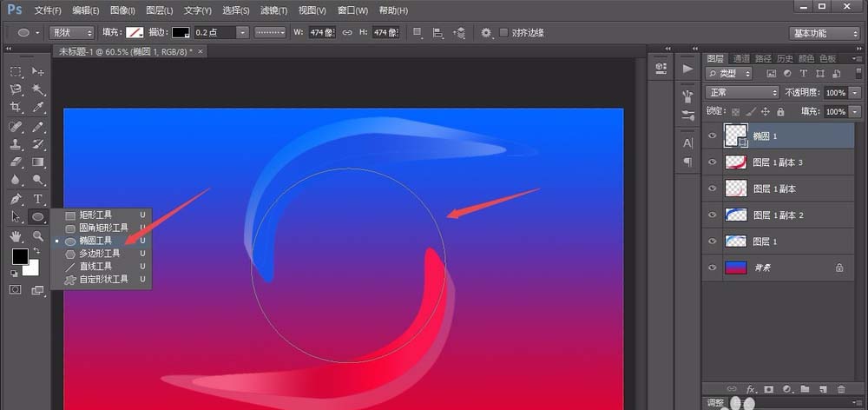This screenshot has width=868, height=410.
Task: Expand the 基本功能 workspace dropdown
Action: 824,33
